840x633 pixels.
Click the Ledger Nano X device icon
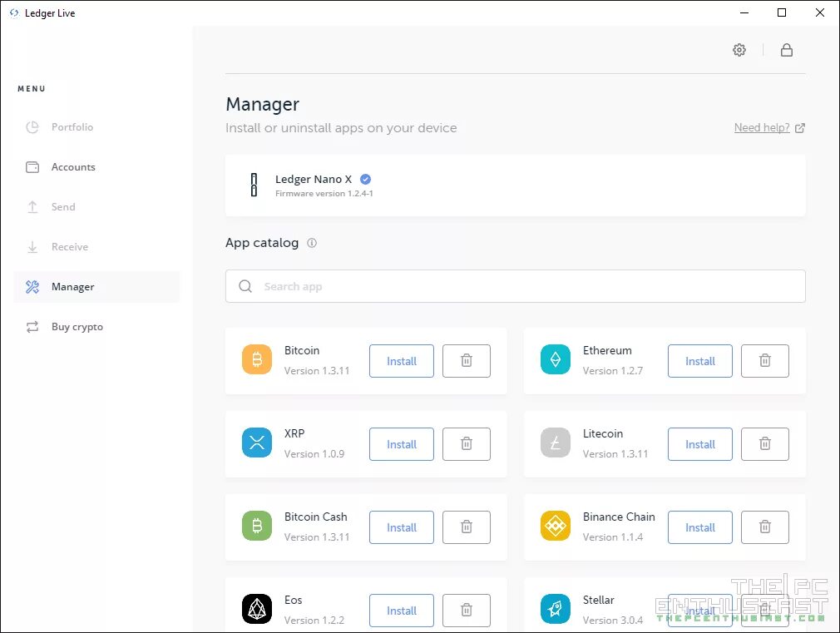click(254, 185)
